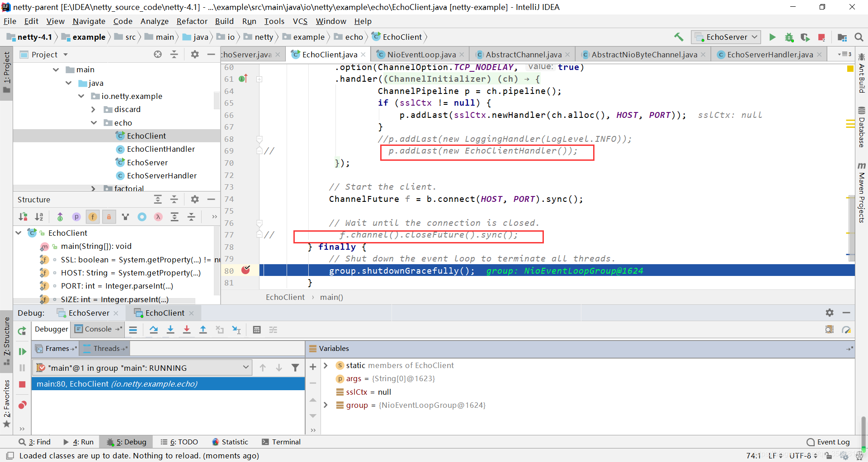
Task: Toggle Sort Alphabetically in Structure toolbar
Action: click(39, 217)
